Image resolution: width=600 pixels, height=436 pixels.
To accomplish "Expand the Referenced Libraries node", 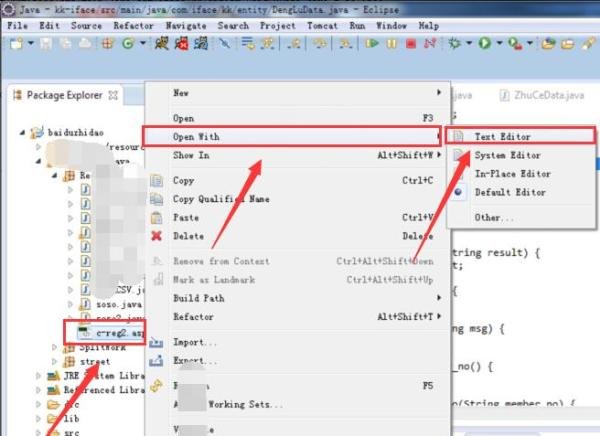I will (38, 390).
